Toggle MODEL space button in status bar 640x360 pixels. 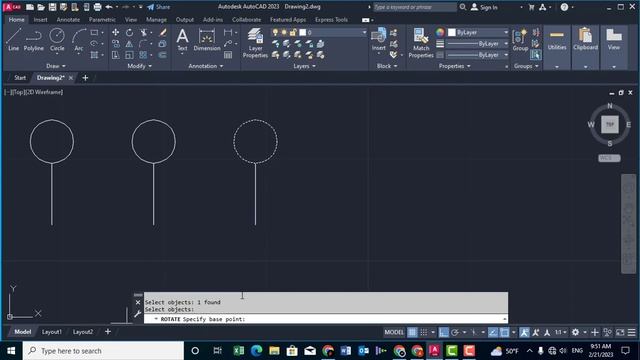394,332
